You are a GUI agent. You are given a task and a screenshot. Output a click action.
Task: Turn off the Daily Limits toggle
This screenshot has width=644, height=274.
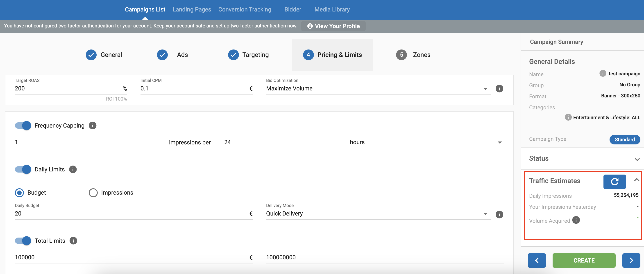click(x=23, y=169)
